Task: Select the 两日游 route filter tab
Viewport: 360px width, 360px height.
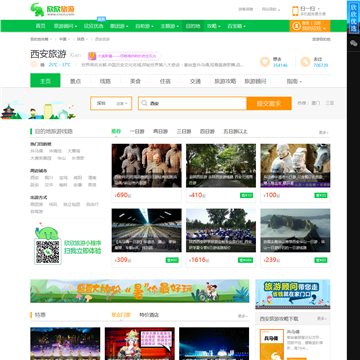Action: 160,132
